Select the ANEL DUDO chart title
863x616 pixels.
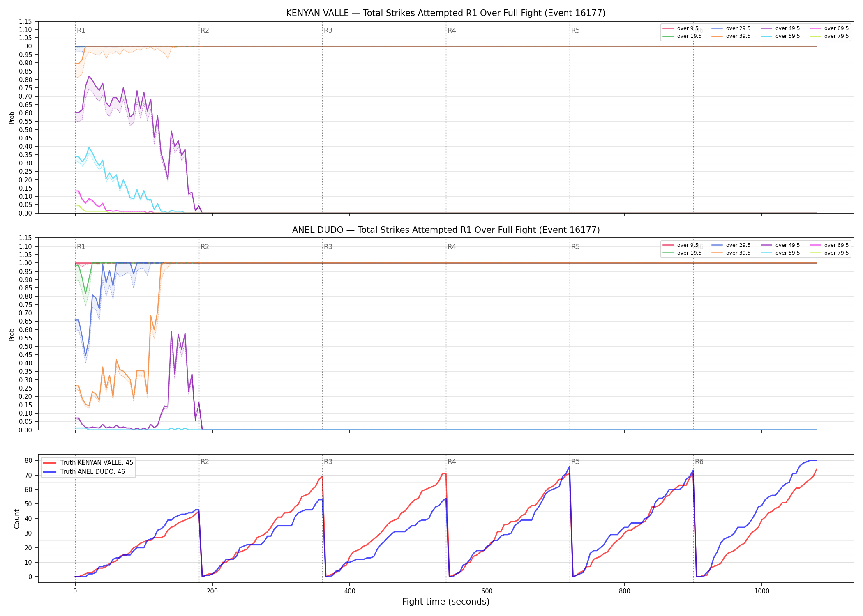[445, 230]
